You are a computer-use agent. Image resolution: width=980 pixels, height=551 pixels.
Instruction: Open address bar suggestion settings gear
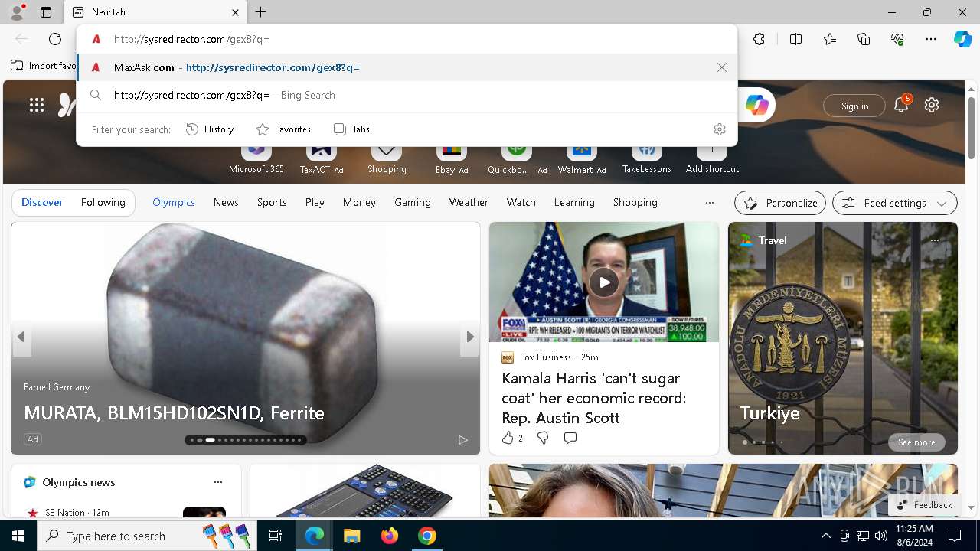tap(719, 129)
